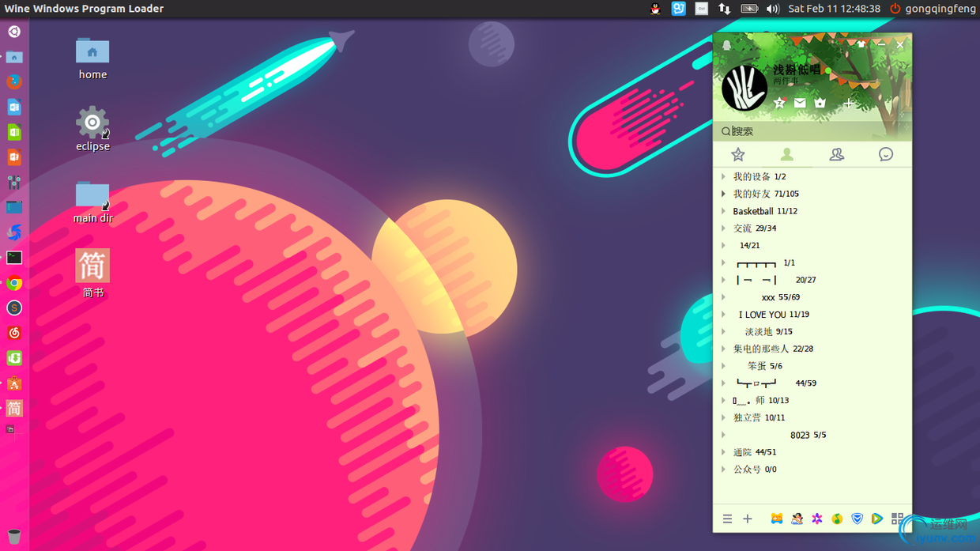980x551 pixels.
Task: Select the group row showing 20/27
Action: 812,280
